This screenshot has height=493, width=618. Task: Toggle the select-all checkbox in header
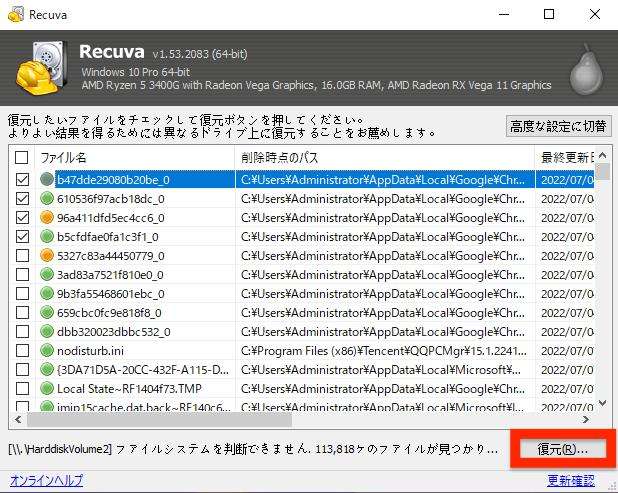(x=22, y=158)
